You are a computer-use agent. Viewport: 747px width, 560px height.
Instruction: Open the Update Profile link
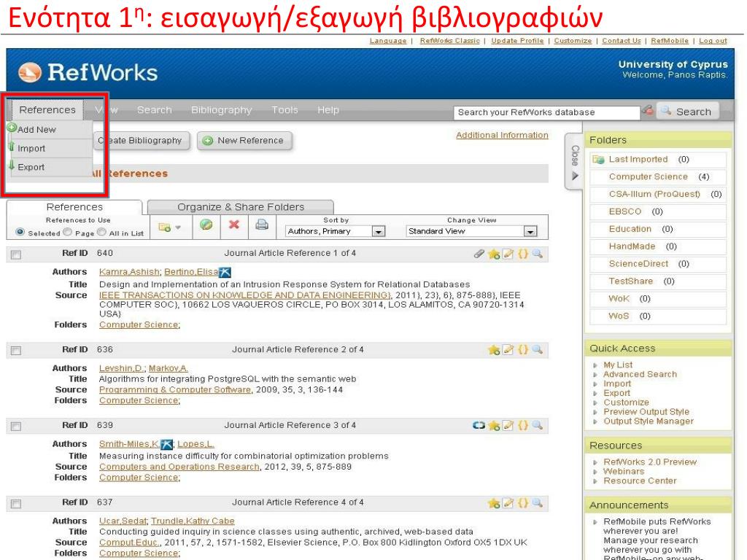coord(517,41)
